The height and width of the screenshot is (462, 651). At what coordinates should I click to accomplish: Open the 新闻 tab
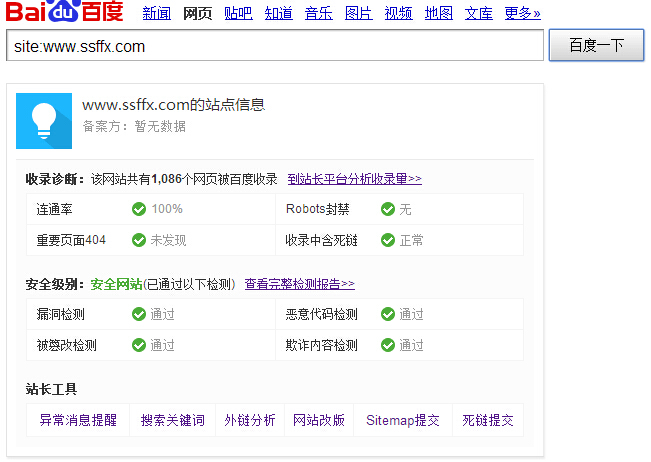pyautogui.click(x=157, y=13)
